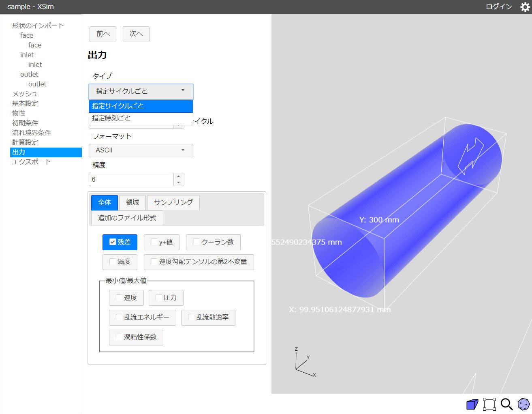Viewport: 532px width, 414px height.
Task: Click the arrow marker on the cylinder
Action: point(470,156)
